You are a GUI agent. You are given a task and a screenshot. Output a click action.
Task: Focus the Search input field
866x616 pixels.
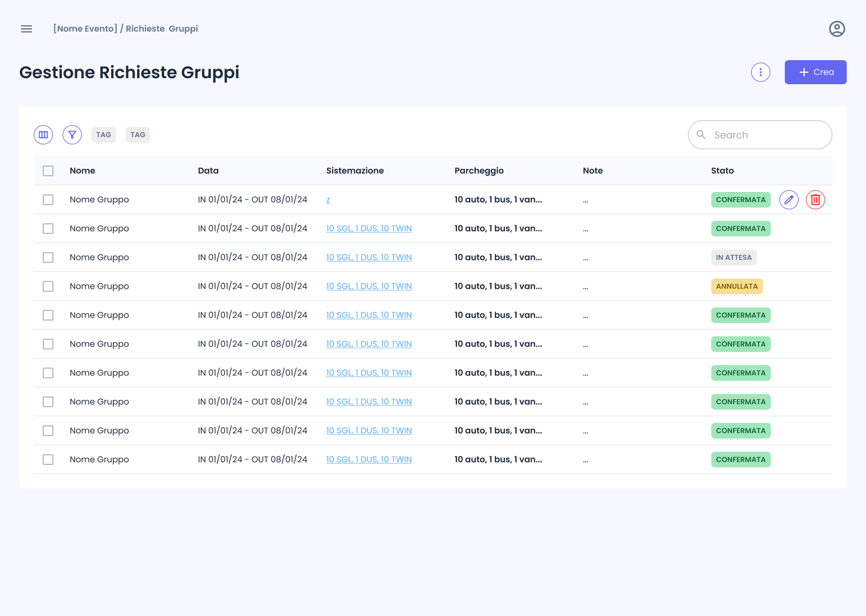click(x=760, y=135)
